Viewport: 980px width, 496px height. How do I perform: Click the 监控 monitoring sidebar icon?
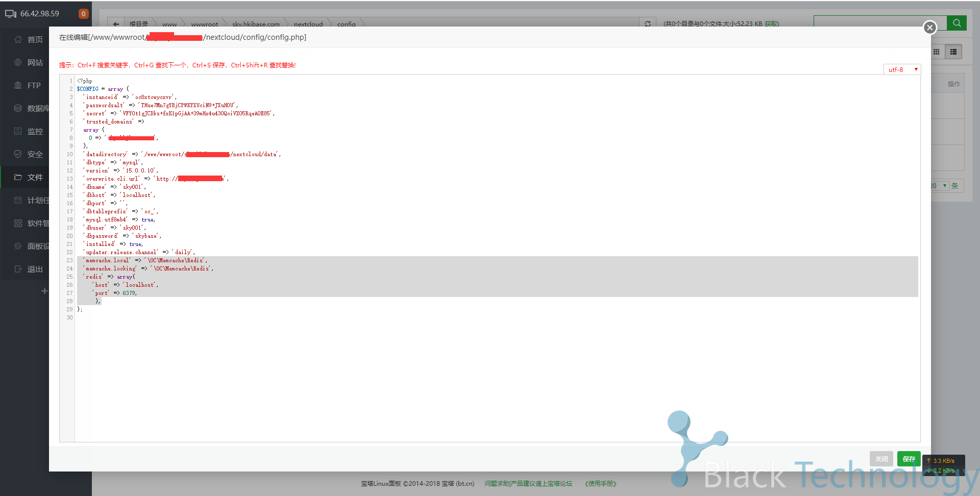point(18,131)
